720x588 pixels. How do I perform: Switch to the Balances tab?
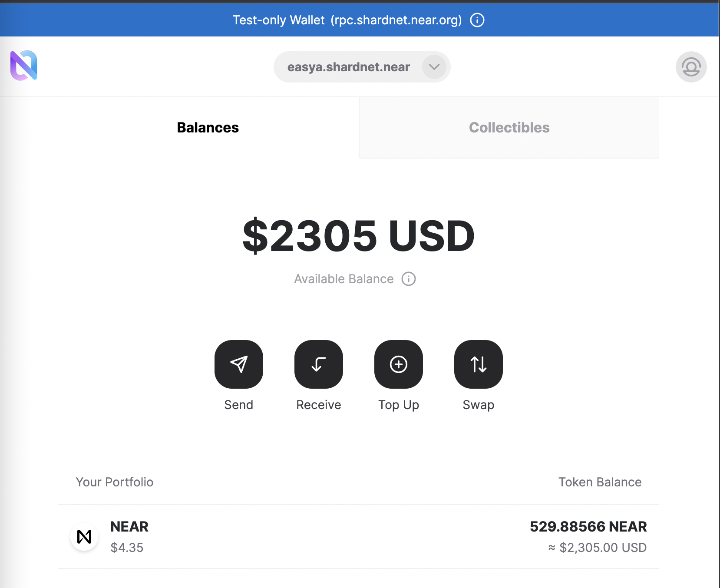(x=208, y=128)
